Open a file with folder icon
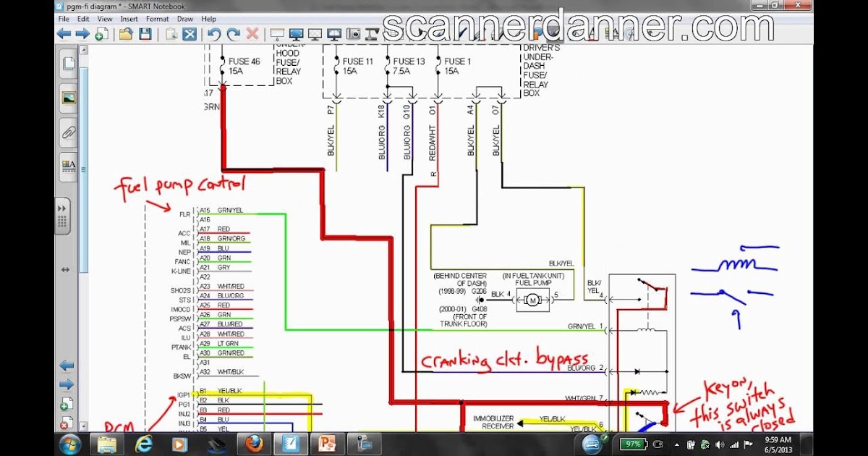This screenshot has height=456, width=868. (x=126, y=34)
